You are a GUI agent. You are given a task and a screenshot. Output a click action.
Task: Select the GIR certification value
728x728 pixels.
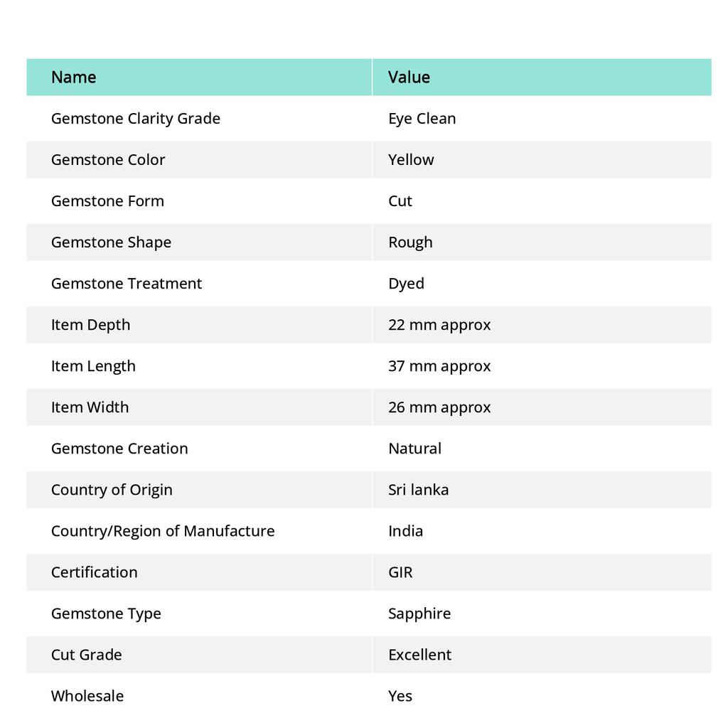point(400,572)
